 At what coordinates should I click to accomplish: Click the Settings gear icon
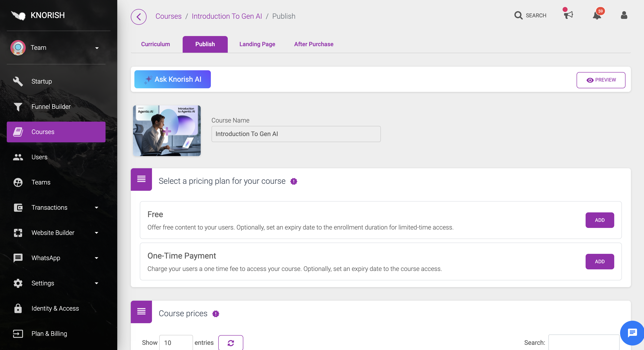pos(18,283)
